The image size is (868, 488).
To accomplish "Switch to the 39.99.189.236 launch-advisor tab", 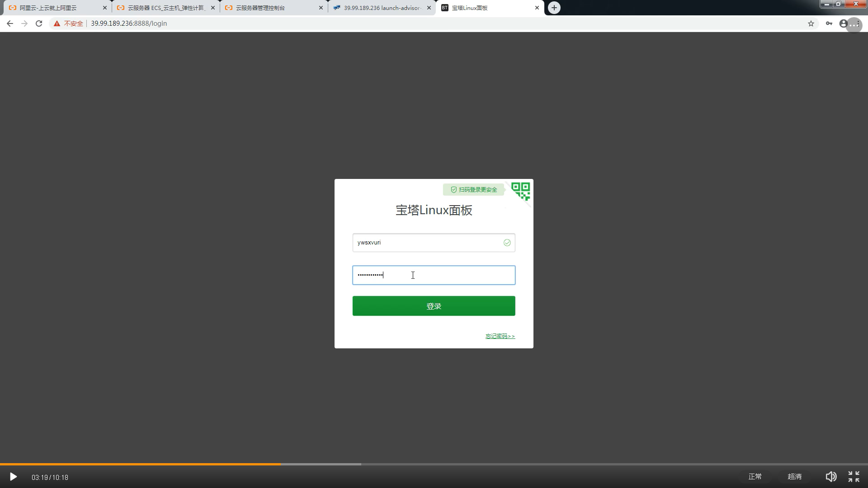I will tap(382, 8).
